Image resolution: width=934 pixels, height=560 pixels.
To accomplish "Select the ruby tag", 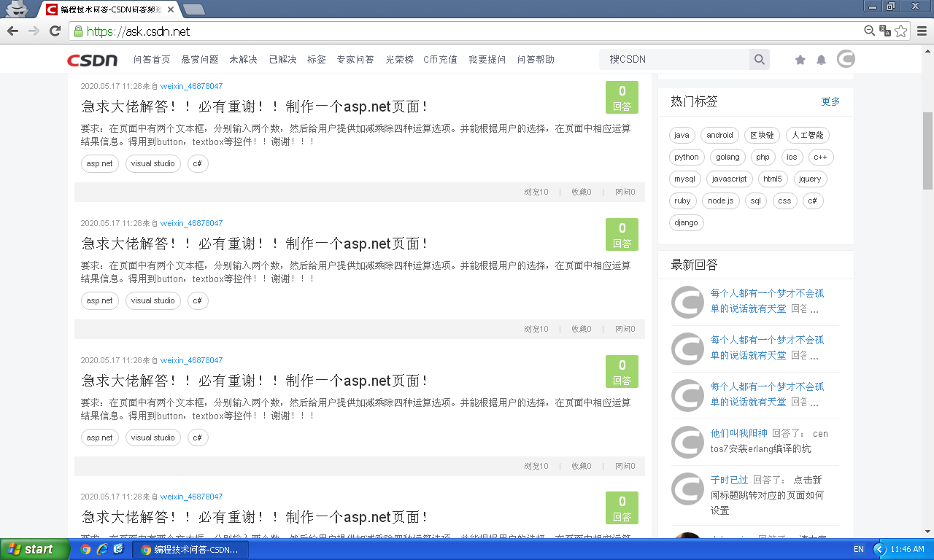I will (x=682, y=201).
